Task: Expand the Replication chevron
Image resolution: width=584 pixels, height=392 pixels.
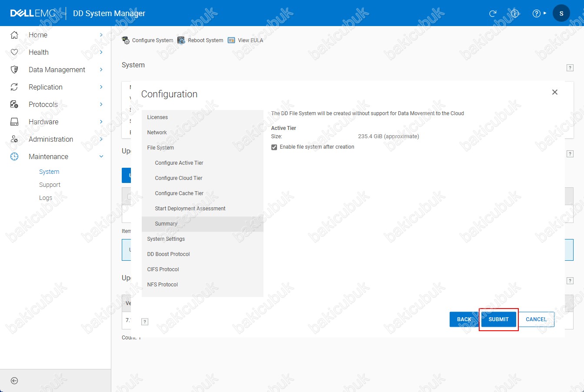Action: coord(101,87)
